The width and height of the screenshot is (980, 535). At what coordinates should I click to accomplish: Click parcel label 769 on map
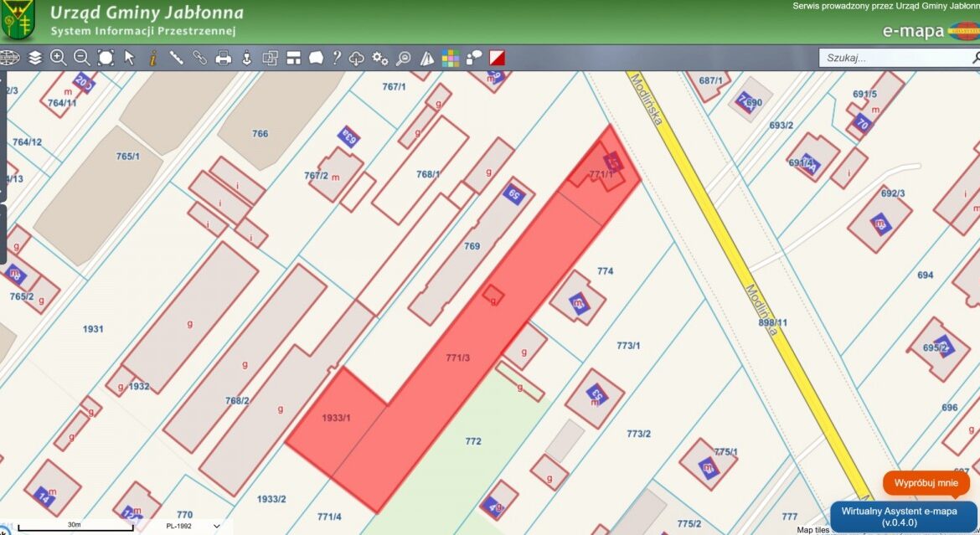point(472,246)
